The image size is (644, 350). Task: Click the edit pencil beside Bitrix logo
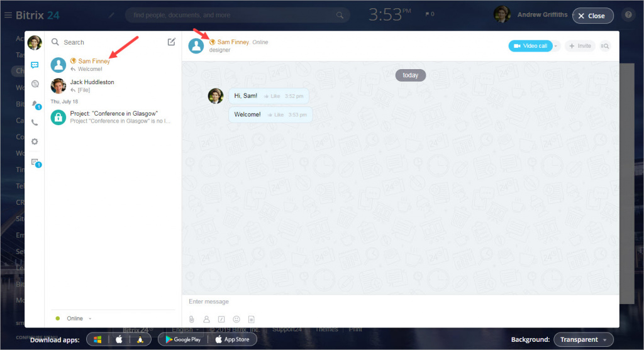click(111, 15)
